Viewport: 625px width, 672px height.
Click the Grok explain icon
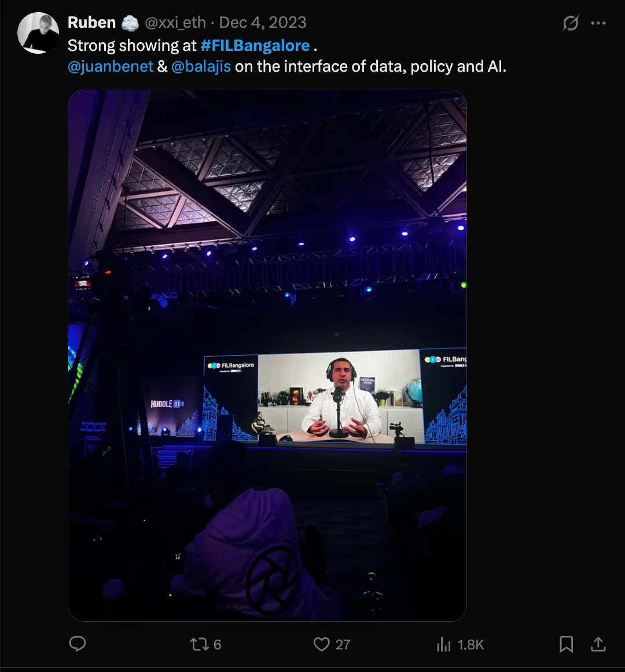571,23
